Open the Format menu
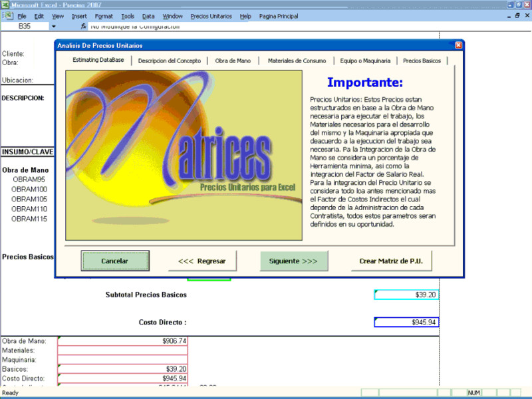Screen dimensions: 532x399 (104, 16)
